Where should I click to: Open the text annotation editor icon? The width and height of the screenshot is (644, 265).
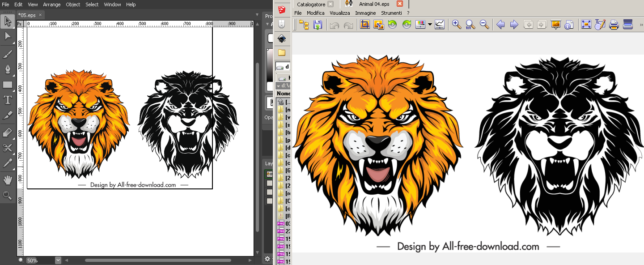[600, 25]
